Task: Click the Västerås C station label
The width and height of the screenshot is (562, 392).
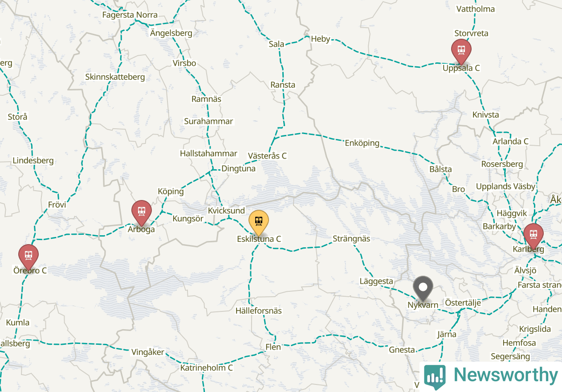Action: pyautogui.click(x=267, y=156)
